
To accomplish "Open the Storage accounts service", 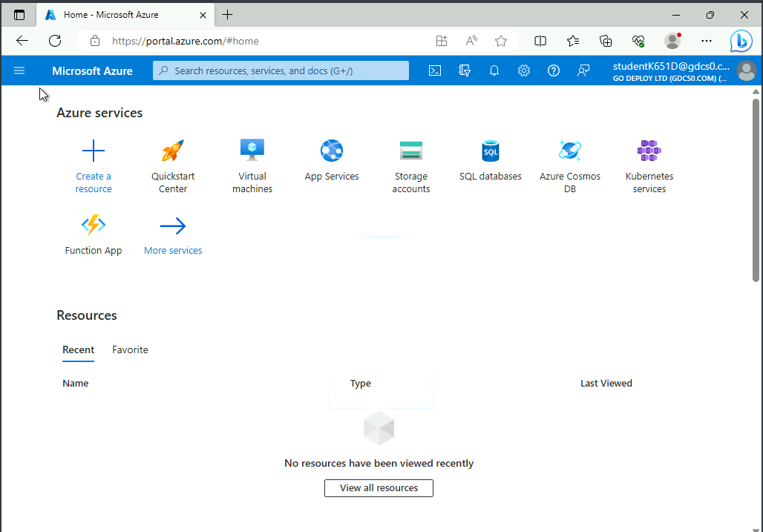I will pyautogui.click(x=410, y=151).
